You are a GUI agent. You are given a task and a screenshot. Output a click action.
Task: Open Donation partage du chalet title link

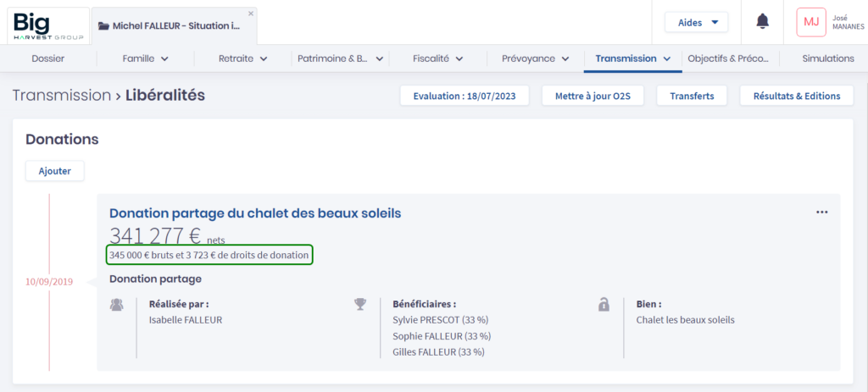tap(255, 213)
